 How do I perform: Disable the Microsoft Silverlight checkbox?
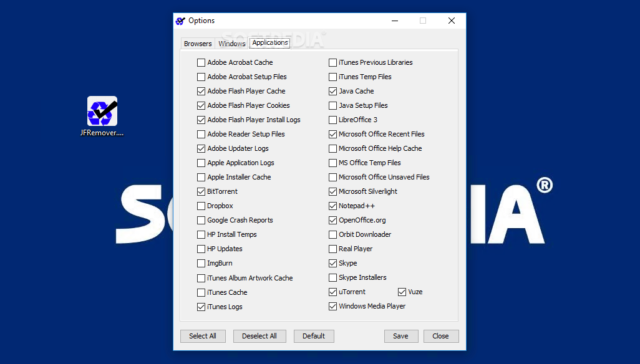332,191
